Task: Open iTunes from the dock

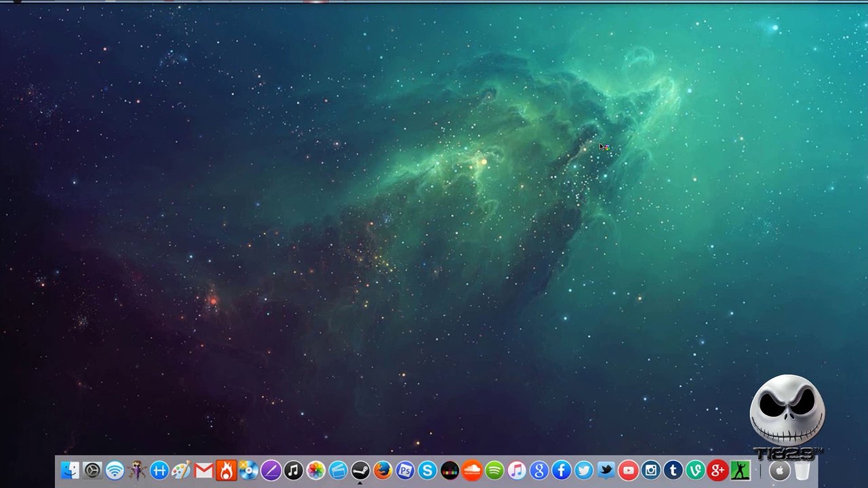Action: coord(517,470)
